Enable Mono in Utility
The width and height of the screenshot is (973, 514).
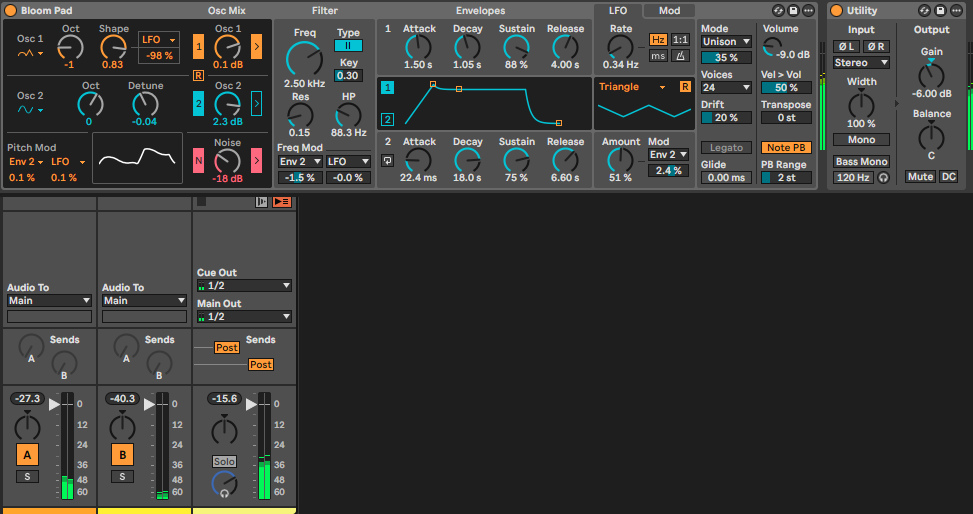[x=861, y=140]
